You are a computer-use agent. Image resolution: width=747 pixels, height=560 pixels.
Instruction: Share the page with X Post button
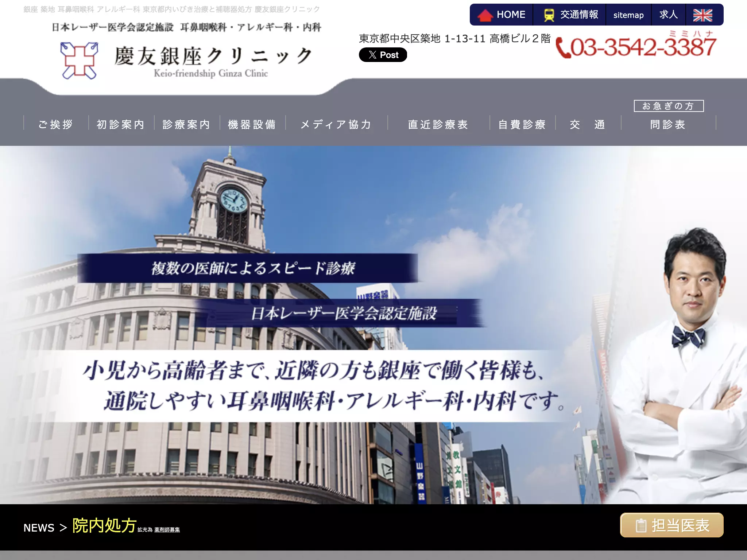383,55
